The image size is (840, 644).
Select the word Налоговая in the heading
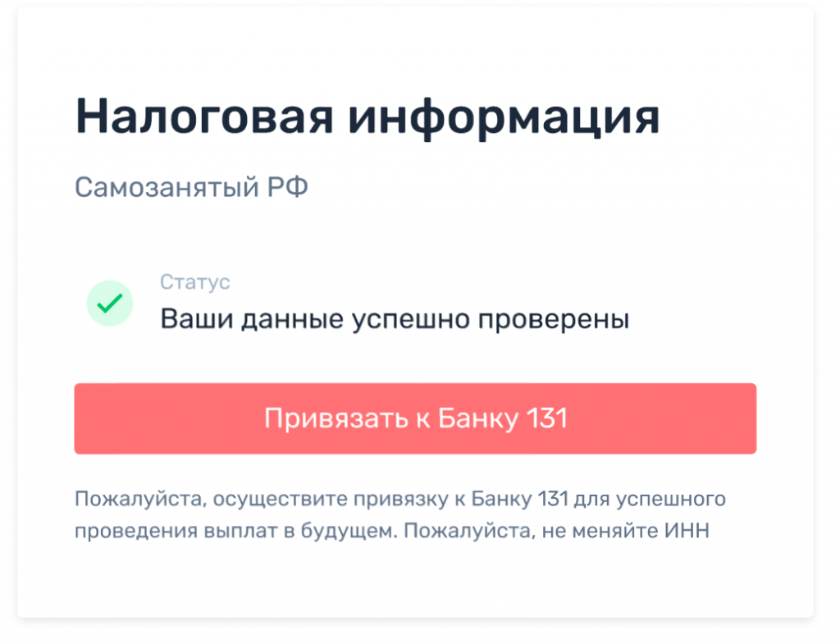click(x=203, y=117)
